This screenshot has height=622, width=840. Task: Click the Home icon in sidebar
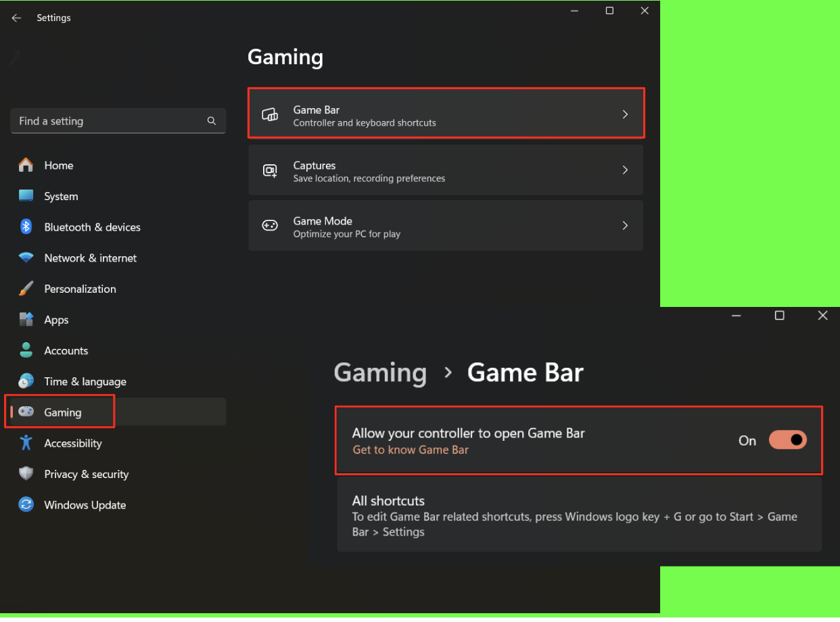click(26, 165)
